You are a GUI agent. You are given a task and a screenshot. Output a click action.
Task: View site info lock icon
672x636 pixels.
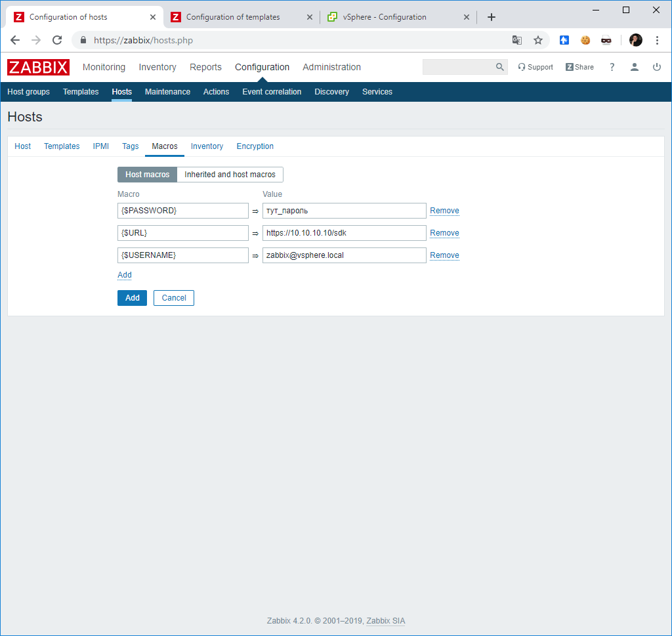click(x=83, y=40)
